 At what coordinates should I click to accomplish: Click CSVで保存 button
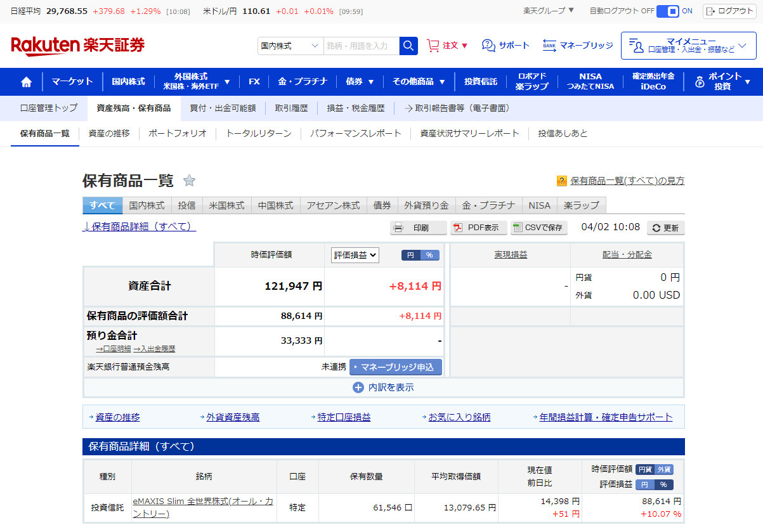[x=539, y=228]
